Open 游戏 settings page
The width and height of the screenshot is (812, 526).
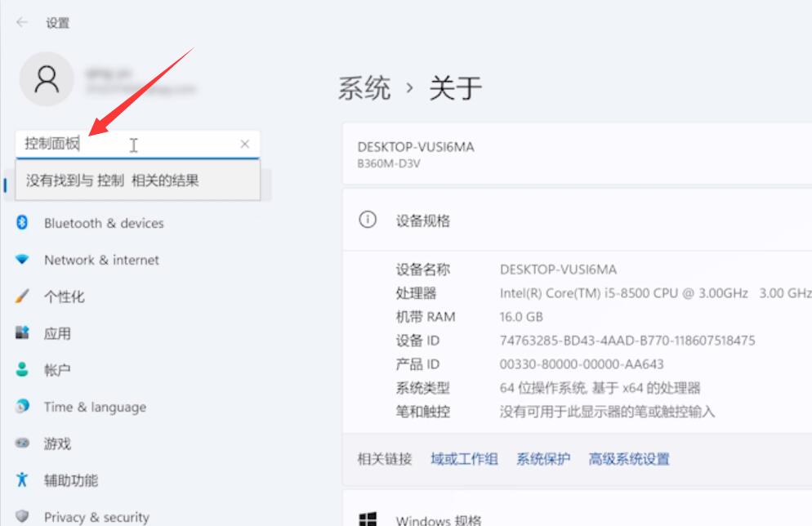tap(57, 444)
